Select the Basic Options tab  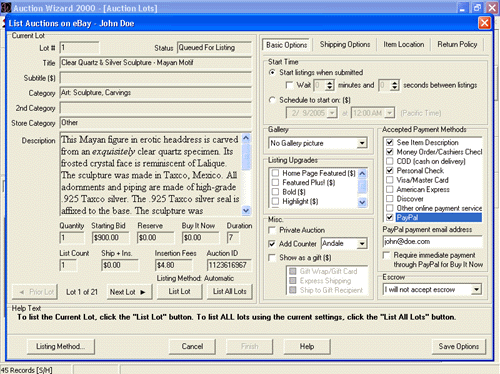[x=286, y=45]
